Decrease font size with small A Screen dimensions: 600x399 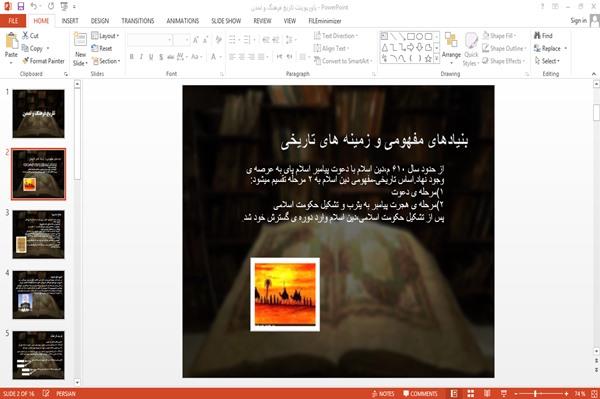pos(206,40)
